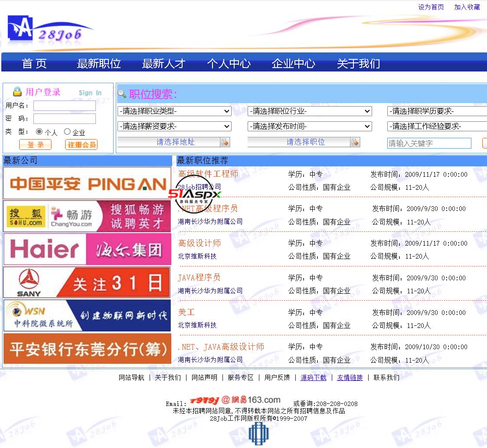Click the magnifier icon beside 职位搜索
This screenshot has height=448, width=487.
122,94
